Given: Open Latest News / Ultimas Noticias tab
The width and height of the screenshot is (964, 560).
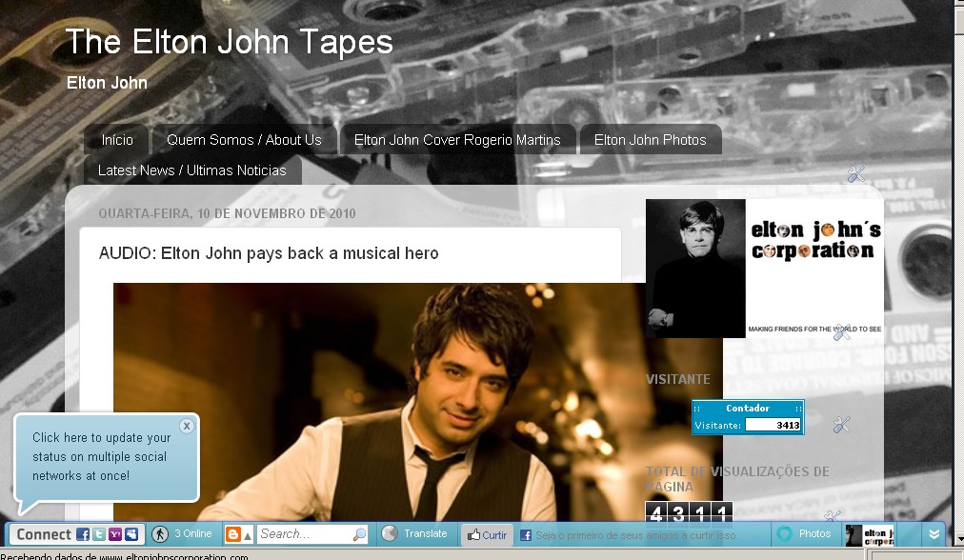Looking at the screenshot, I should tap(191, 170).
